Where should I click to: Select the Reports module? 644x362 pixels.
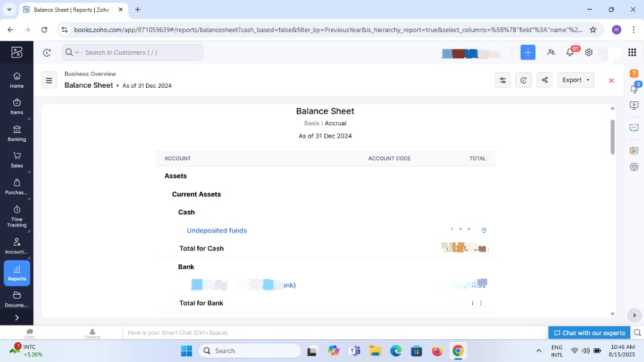pos(17,273)
